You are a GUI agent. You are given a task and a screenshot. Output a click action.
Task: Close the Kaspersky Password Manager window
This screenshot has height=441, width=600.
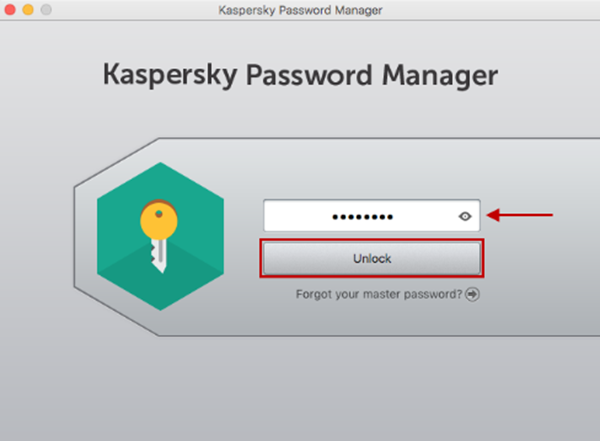coord(10,10)
